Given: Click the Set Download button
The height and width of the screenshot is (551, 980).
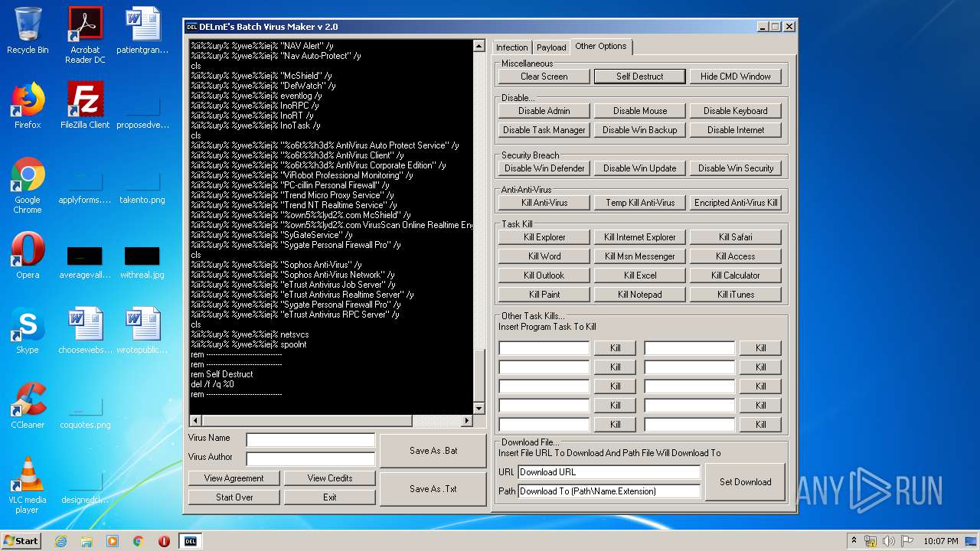Looking at the screenshot, I should point(746,482).
